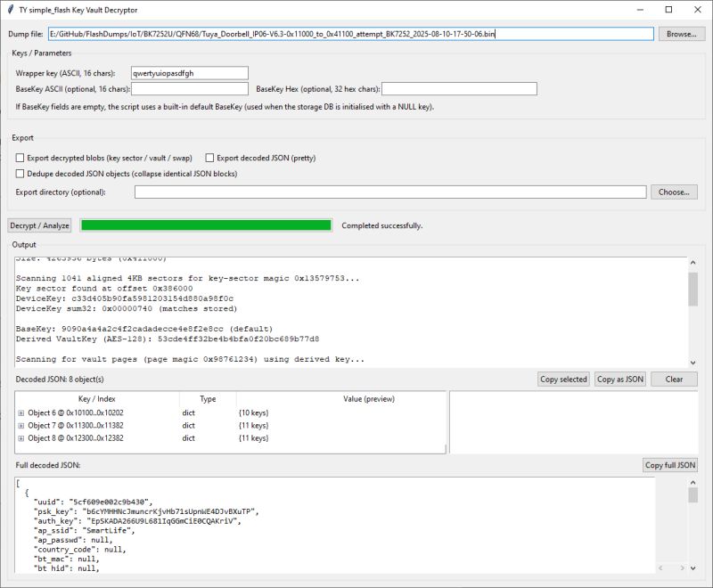Enable Dedupe decoded JSON objects option
This screenshot has width=713, height=588.
pyautogui.click(x=19, y=173)
